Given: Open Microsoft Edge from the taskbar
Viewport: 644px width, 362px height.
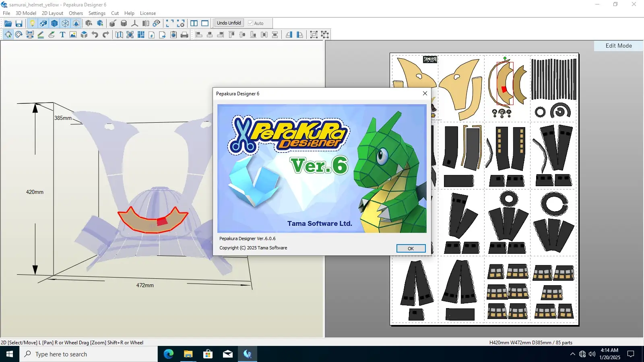Looking at the screenshot, I should pos(168,354).
